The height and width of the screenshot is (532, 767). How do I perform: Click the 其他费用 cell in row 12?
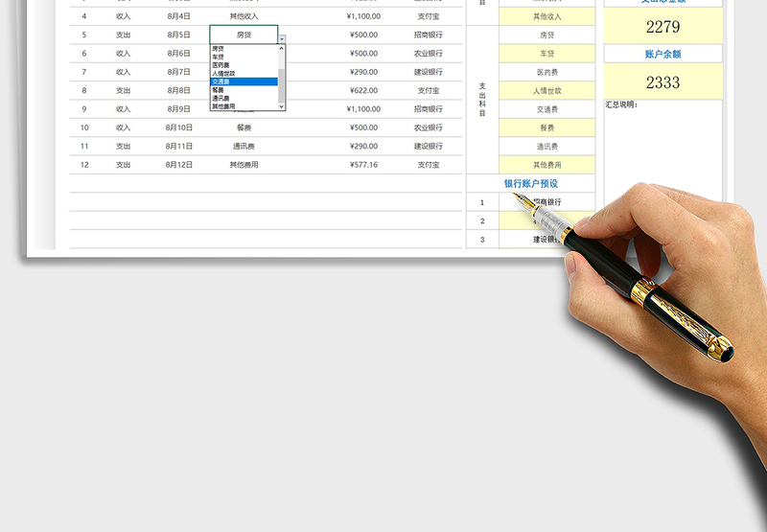click(244, 165)
